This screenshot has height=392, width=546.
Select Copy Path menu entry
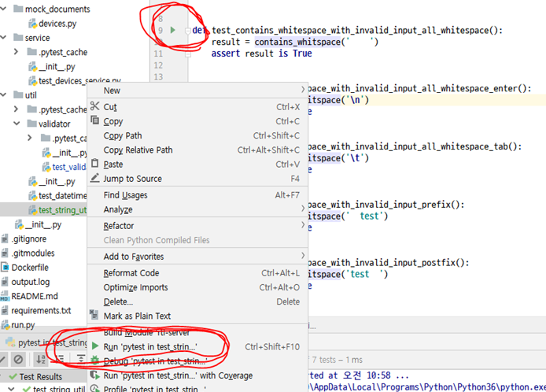coord(197,135)
